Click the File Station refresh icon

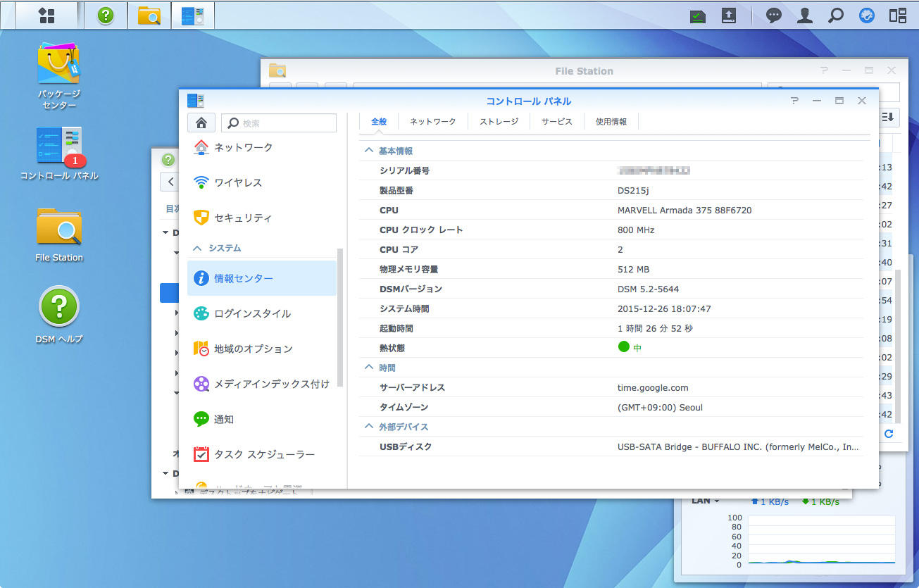(x=889, y=434)
